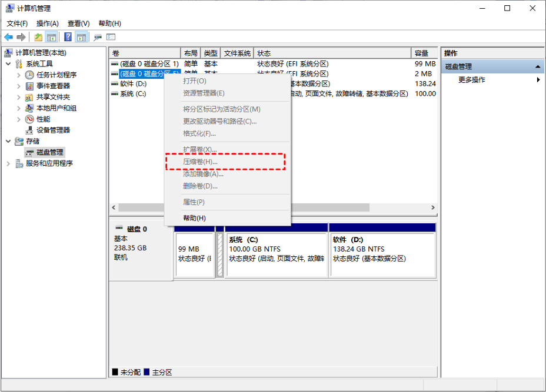Screen dimensions: 546x392
Task: Select 设备管理器 in the tree
Action: tap(53, 130)
